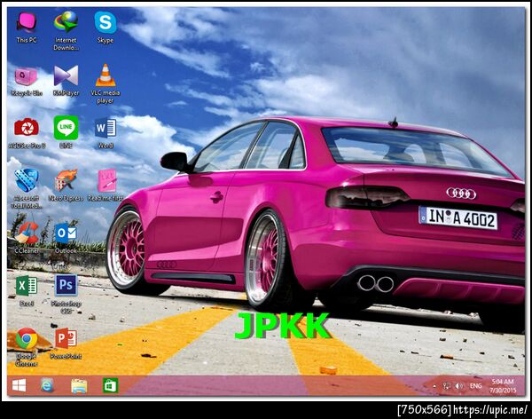The image size is (532, 419).
Task: Click the Windows Start button
Action: point(19,385)
